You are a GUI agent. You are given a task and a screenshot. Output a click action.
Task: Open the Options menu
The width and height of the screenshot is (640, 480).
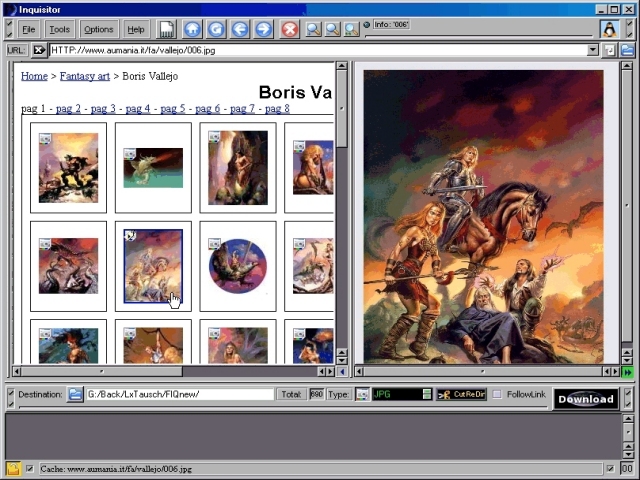98,29
